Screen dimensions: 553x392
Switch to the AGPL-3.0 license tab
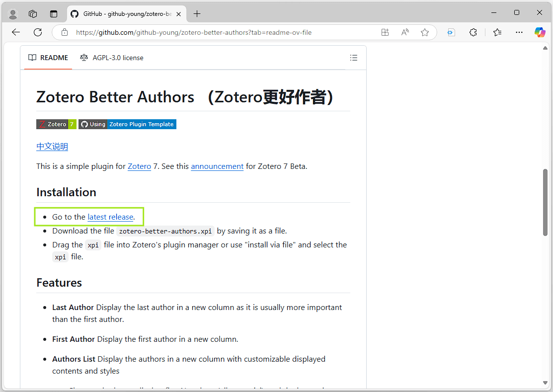(x=111, y=58)
